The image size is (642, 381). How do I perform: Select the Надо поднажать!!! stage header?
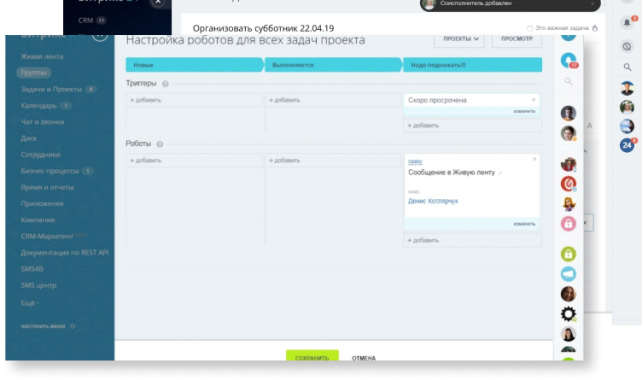coord(472,65)
